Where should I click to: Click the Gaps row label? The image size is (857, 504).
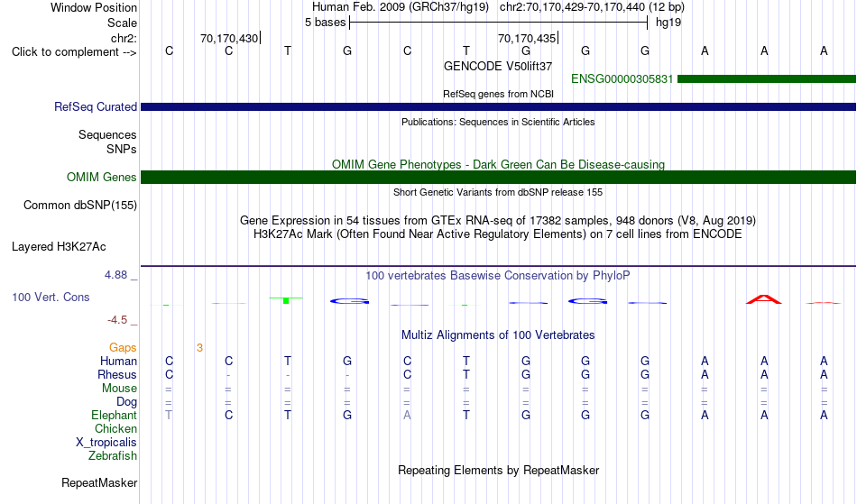pyautogui.click(x=123, y=348)
